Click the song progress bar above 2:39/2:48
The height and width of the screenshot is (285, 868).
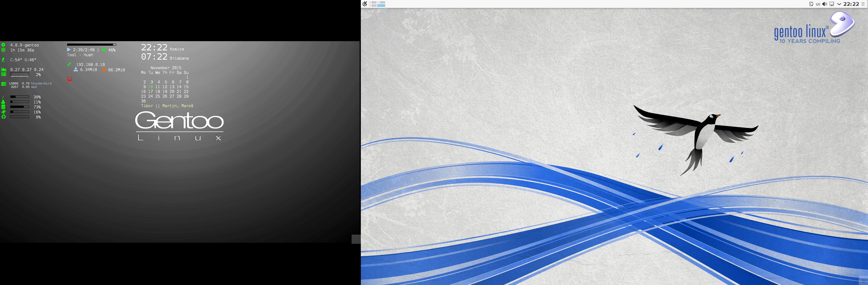point(92,44)
